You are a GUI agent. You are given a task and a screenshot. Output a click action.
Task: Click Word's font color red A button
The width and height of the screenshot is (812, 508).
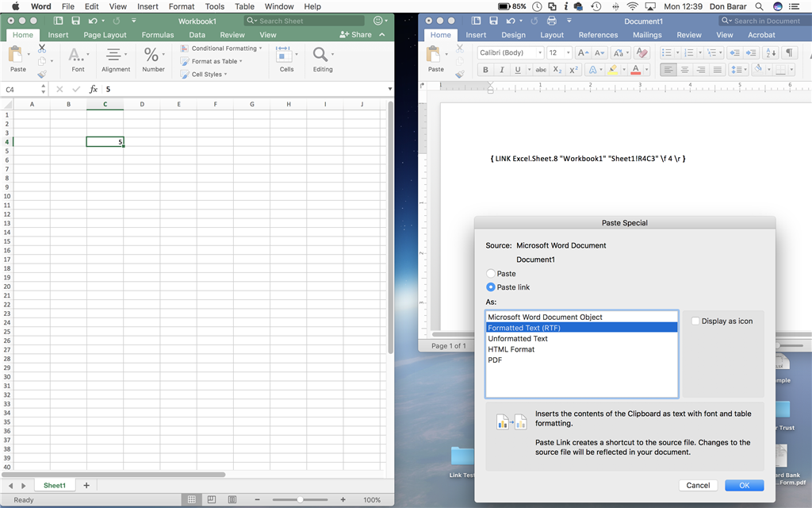636,70
